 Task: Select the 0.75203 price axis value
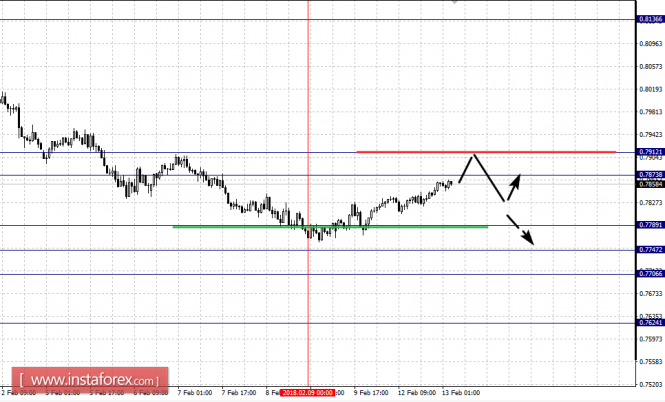[651, 385]
